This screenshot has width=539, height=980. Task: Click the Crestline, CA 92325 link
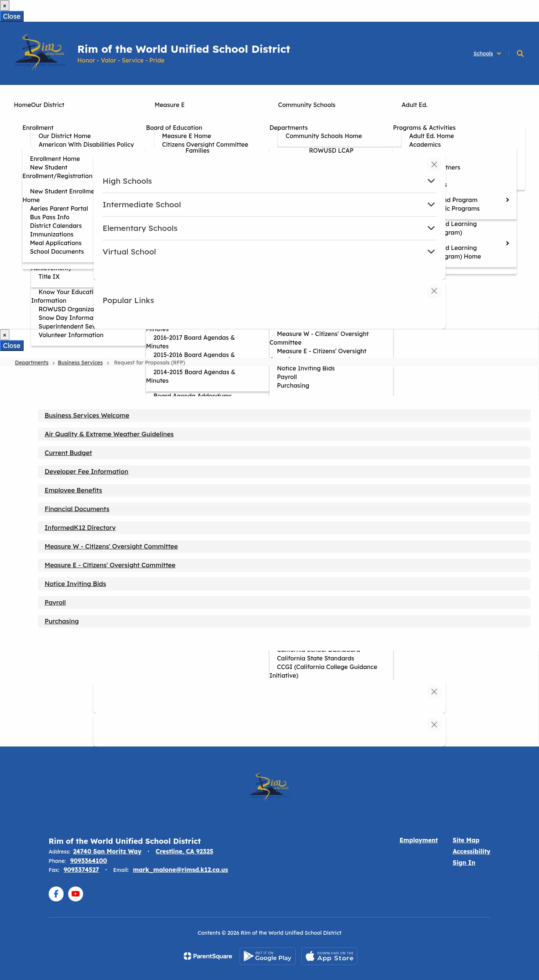click(184, 851)
